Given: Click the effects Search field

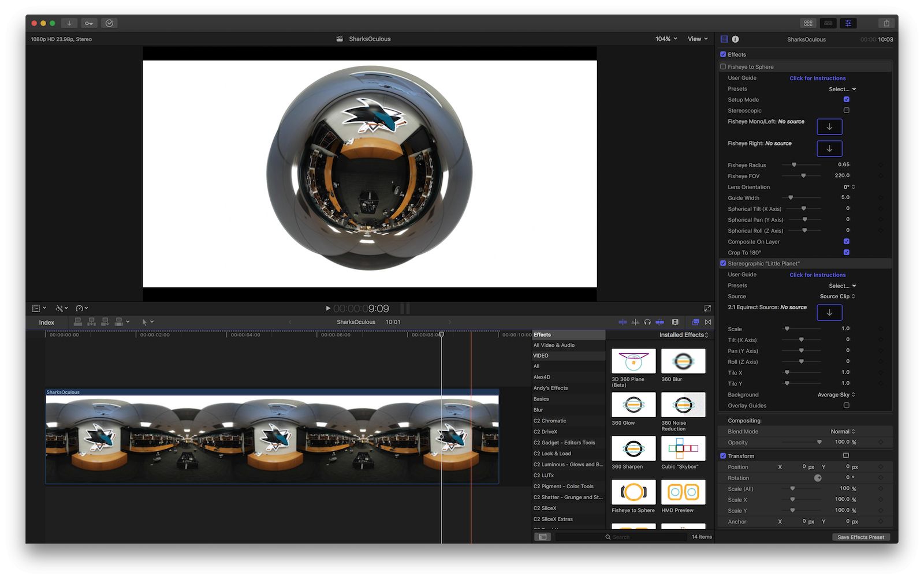Looking at the screenshot, I should pos(621,537).
